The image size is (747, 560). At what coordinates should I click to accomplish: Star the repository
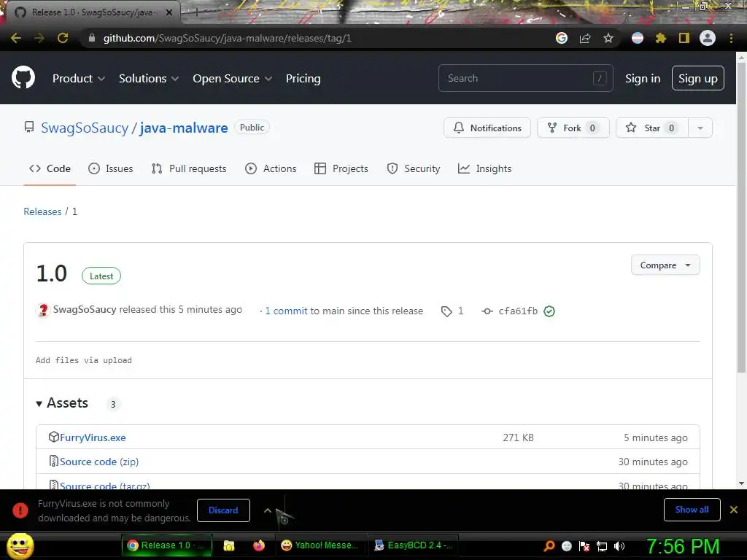[651, 128]
